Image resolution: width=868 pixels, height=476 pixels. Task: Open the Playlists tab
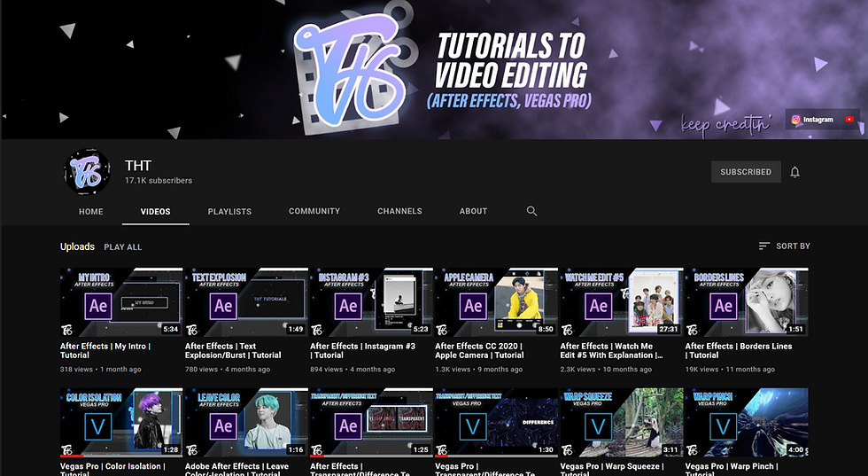coord(229,212)
